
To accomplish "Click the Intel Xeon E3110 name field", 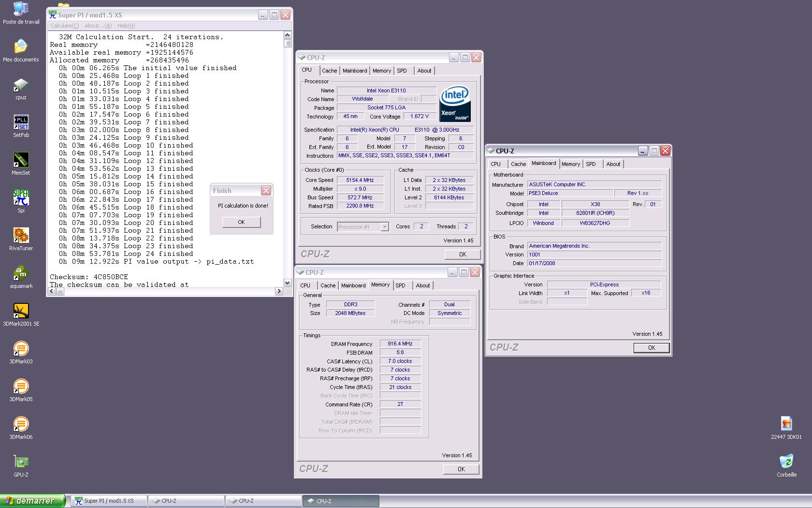I will 386,90.
